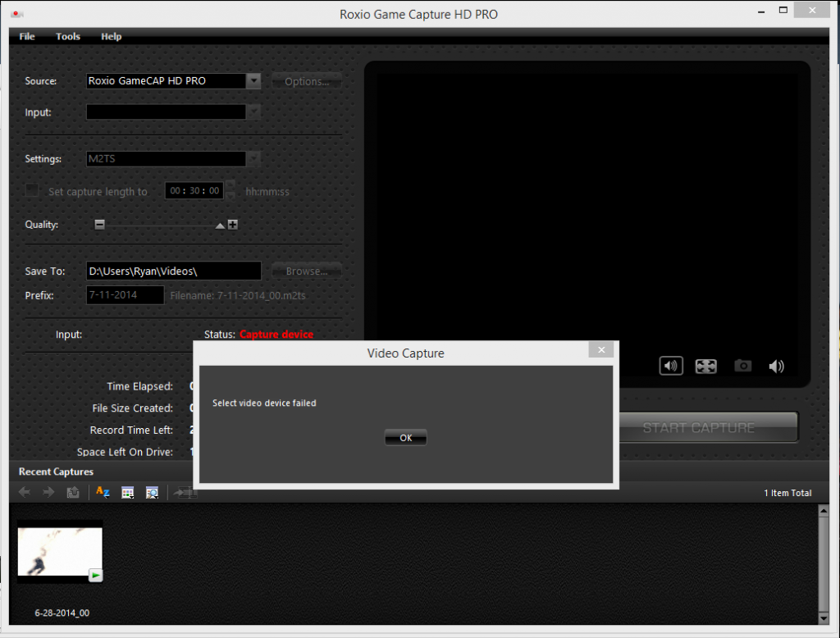The height and width of the screenshot is (638, 840).
Task: Click the Recent Captures heading
Action: point(57,472)
